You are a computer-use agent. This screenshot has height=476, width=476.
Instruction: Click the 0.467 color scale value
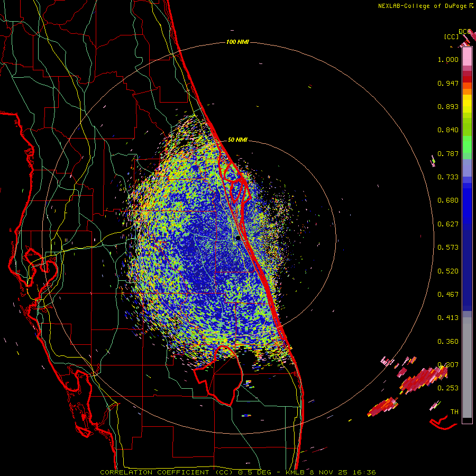coord(448,295)
